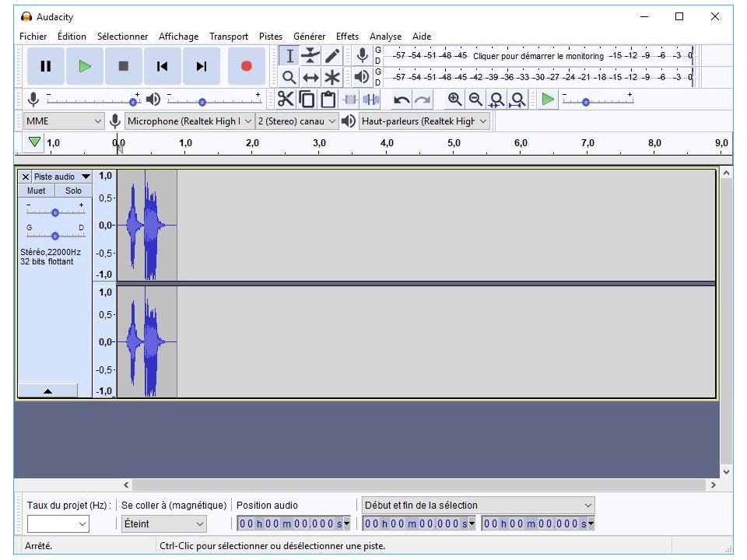Open the Piste audio track menu arrow

coord(86,177)
